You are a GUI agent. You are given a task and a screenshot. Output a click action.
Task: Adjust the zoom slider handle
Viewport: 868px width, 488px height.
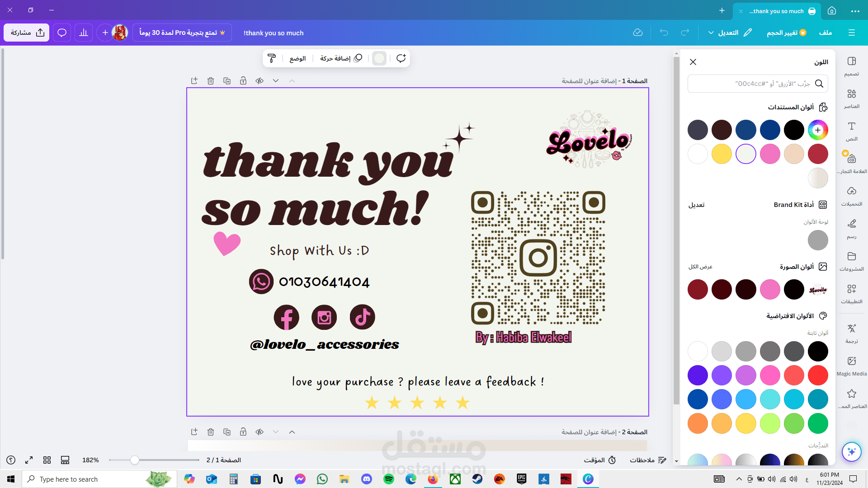(x=134, y=460)
